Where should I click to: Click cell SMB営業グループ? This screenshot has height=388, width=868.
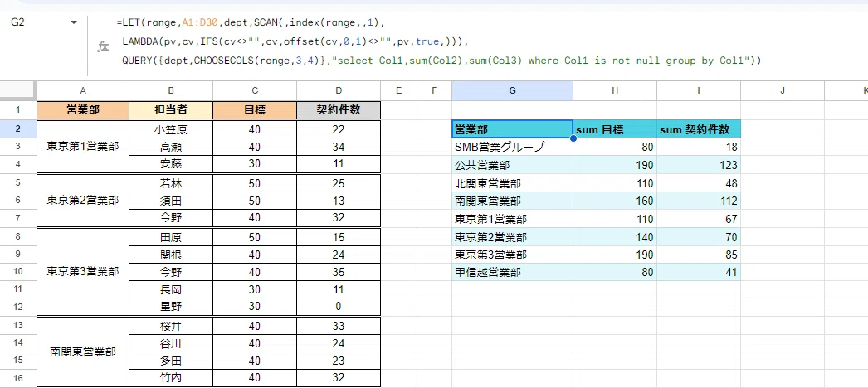[512, 147]
